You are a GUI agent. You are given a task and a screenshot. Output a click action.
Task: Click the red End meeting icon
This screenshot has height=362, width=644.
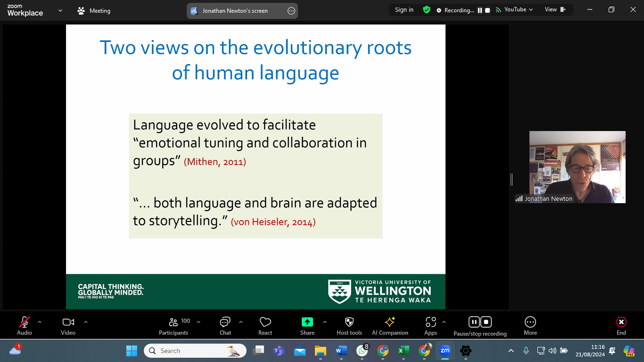(x=621, y=322)
